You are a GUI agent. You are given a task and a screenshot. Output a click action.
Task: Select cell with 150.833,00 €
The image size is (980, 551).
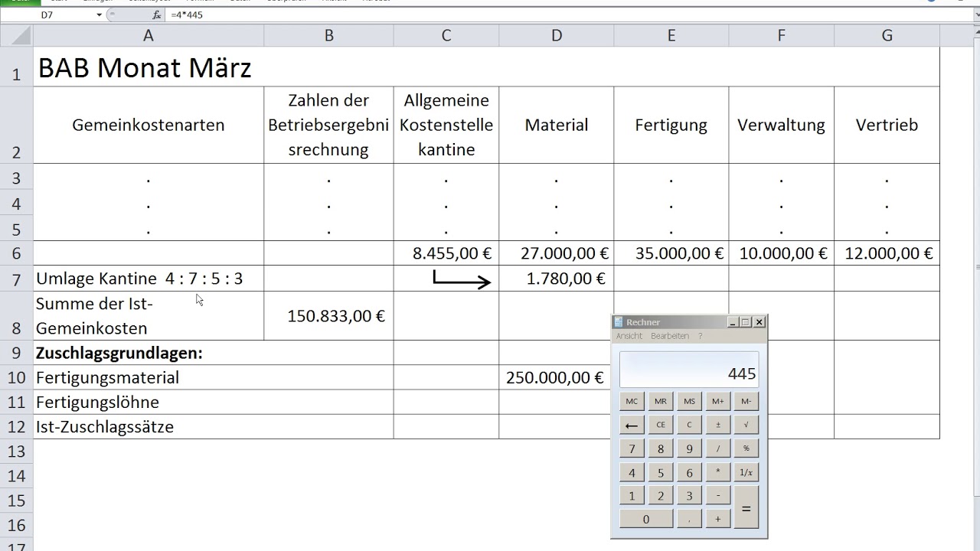tap(328, 315)
